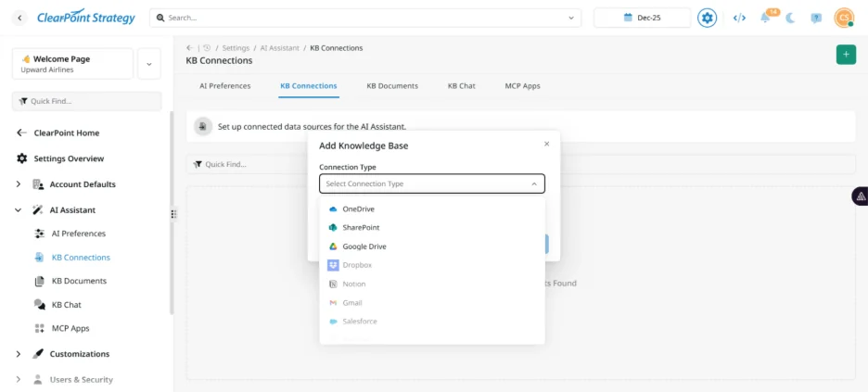Choose OneDrive connection type
The image size is (868, 392).
click(432, 209)
